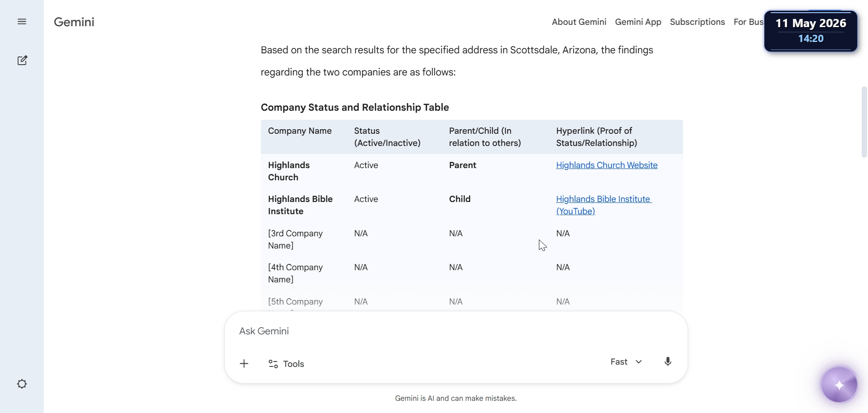Activate the microphone voice input

click(668, 361)
